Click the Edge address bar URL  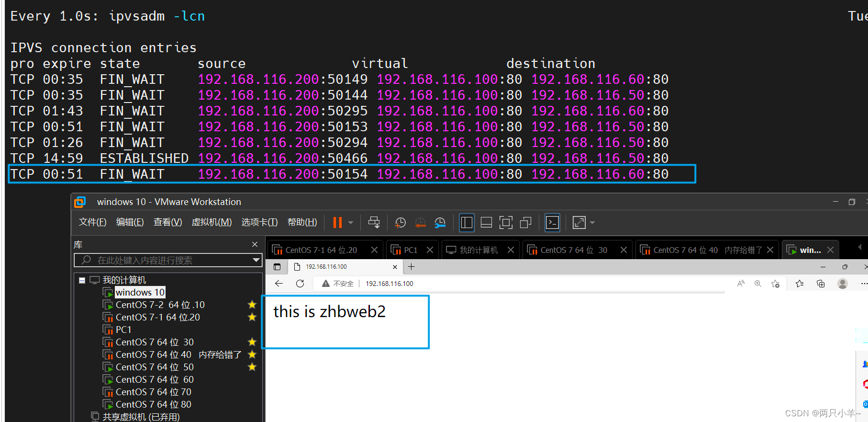[x=389, y=284]
